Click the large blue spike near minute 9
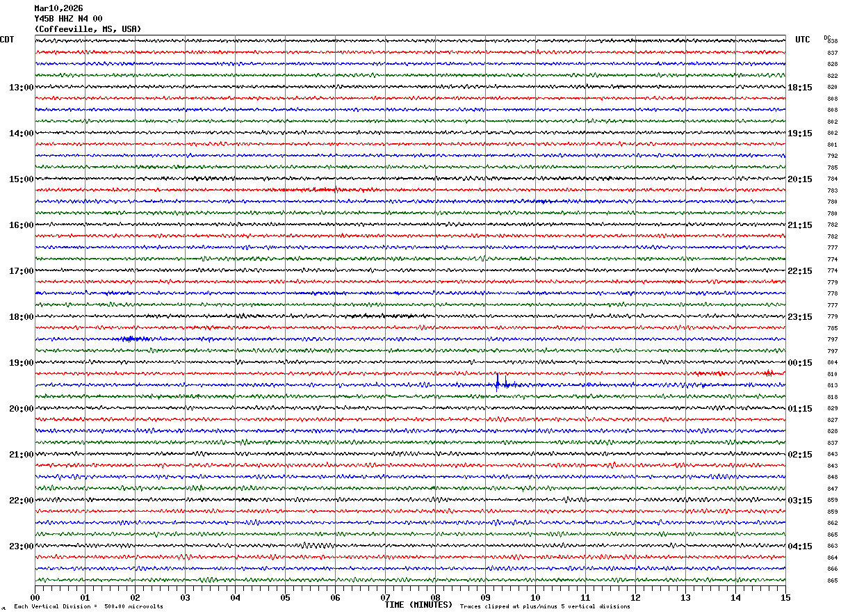 [x=497, y=382]
